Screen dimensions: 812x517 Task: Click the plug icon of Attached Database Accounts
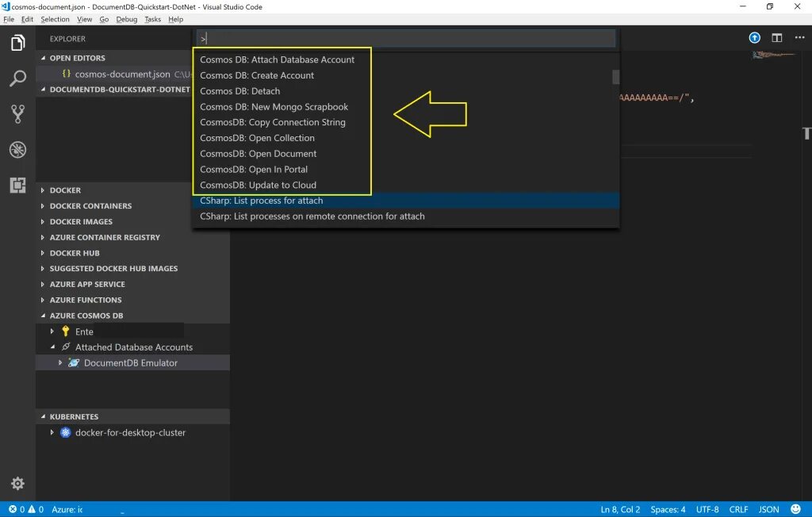(x=66, y=347)
